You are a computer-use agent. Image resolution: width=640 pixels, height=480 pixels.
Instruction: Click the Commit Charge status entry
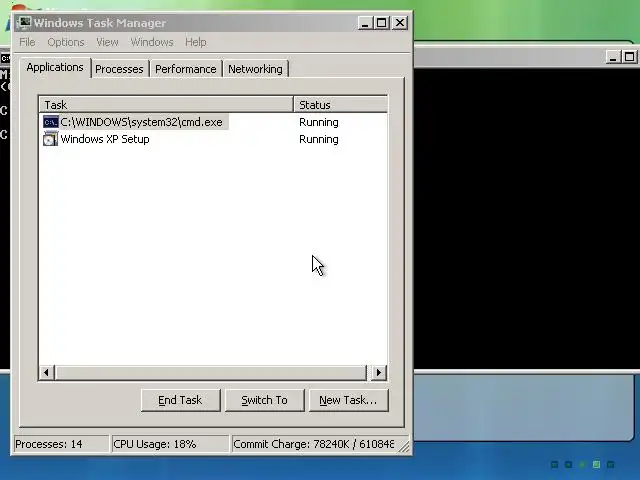point(313,444)
